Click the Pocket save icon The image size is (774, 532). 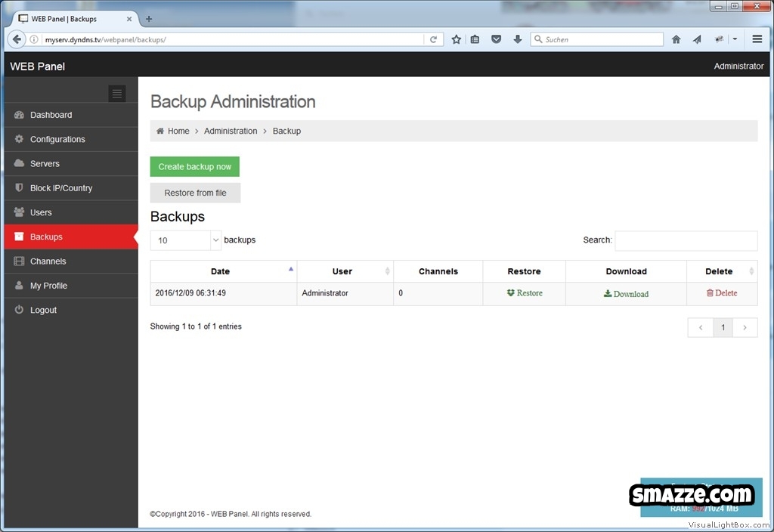496,39
